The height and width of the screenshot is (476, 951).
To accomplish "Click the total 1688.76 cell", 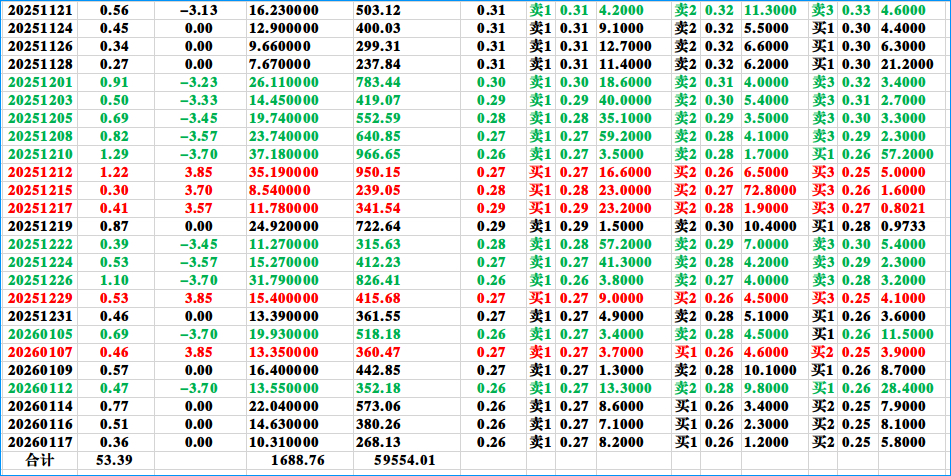I will pyautogui.click(x=297, y=460).
